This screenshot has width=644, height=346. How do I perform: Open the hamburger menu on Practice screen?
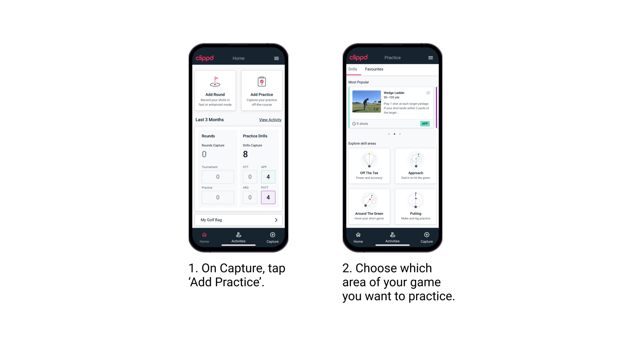(431, 58)
